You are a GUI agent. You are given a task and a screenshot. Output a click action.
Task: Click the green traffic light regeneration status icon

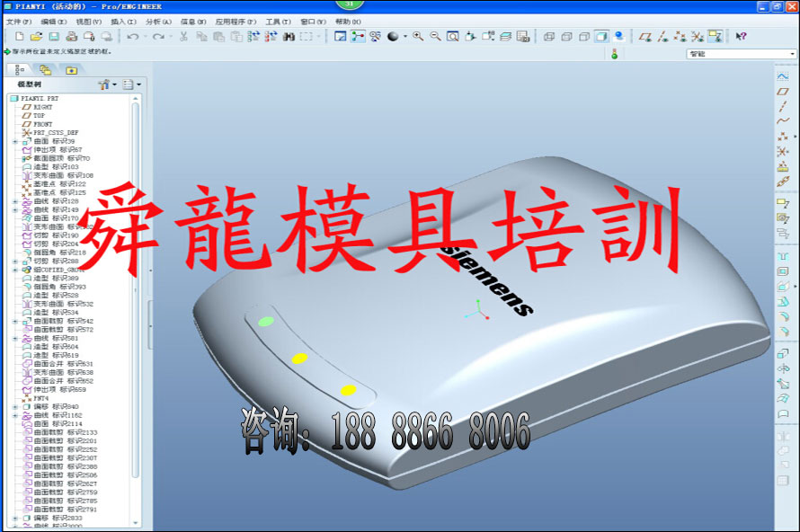point(614,54)
